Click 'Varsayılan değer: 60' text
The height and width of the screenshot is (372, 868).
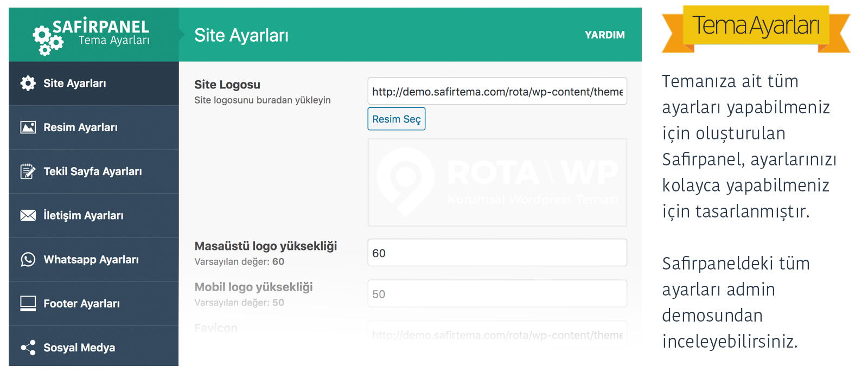[239, 261]
